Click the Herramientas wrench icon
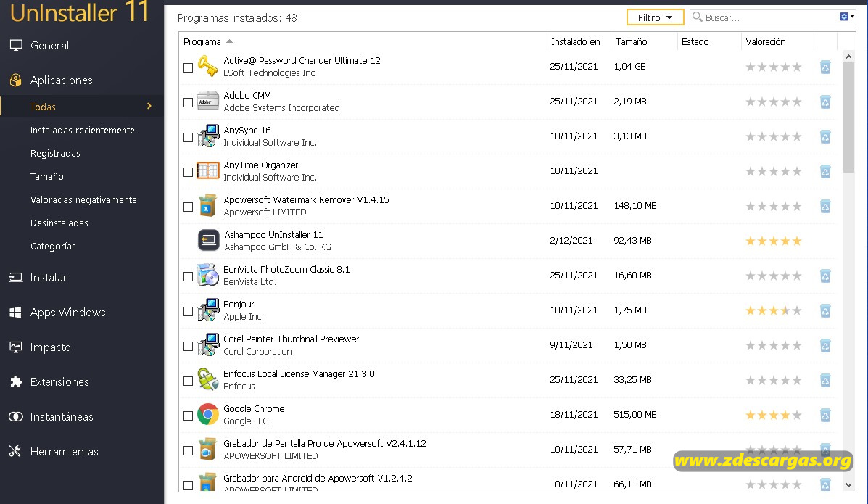The image size is (868, 504). (x=15, y=451)
